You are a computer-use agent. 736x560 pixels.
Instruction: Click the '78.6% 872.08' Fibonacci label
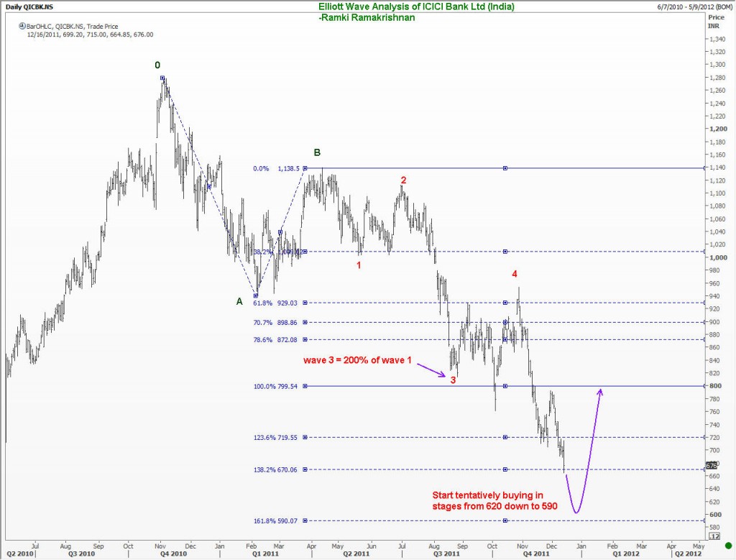click(275, 340)
